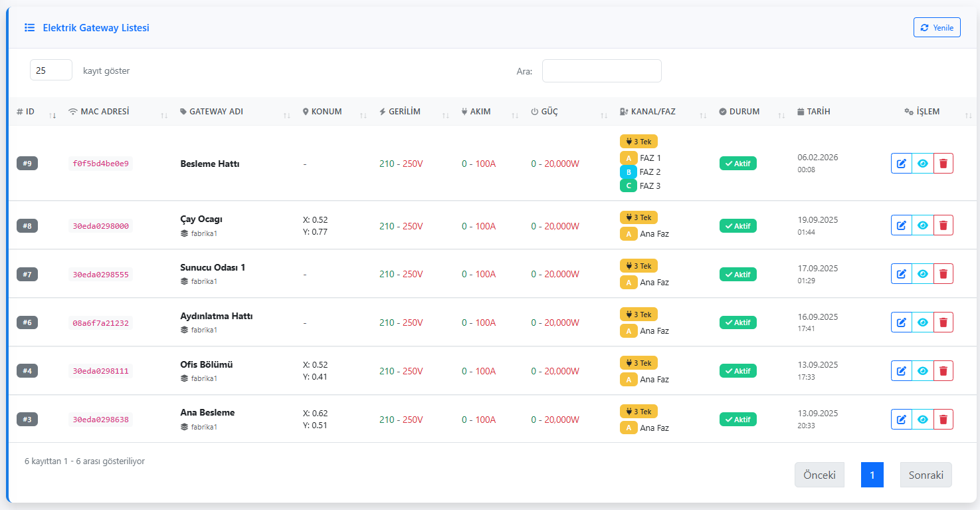View Ofis Bölümü with eye icon

pyautogui.click(x=922, y=371)
